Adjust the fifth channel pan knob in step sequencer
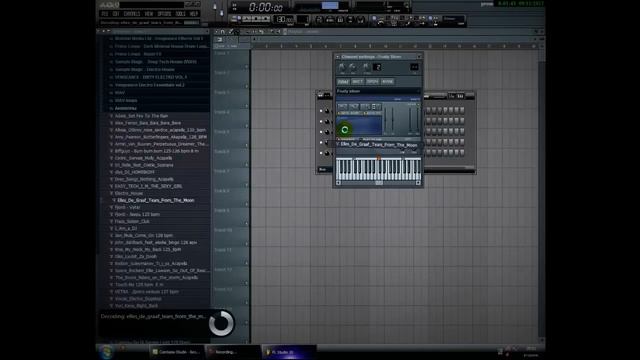640x360 pixels. tap(327, 153)
